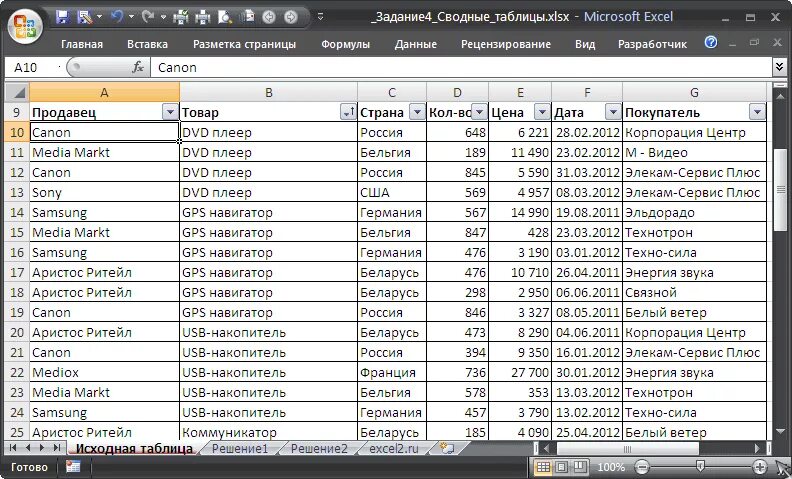Customize Quick Access Toolbar dropdown
The height and width of the screenshot is (479, 792).
[320, 17]
